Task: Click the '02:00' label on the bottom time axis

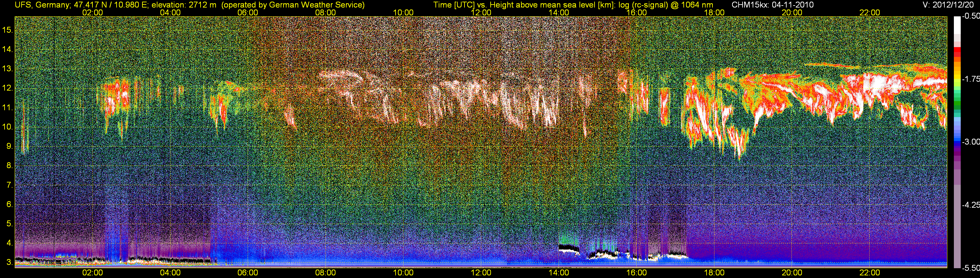Action: tap(92, 273)
